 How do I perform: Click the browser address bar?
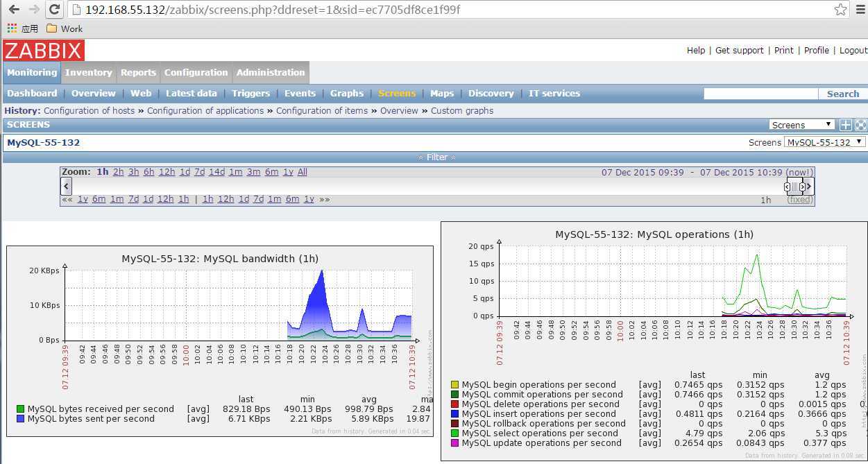coord(451,10)
